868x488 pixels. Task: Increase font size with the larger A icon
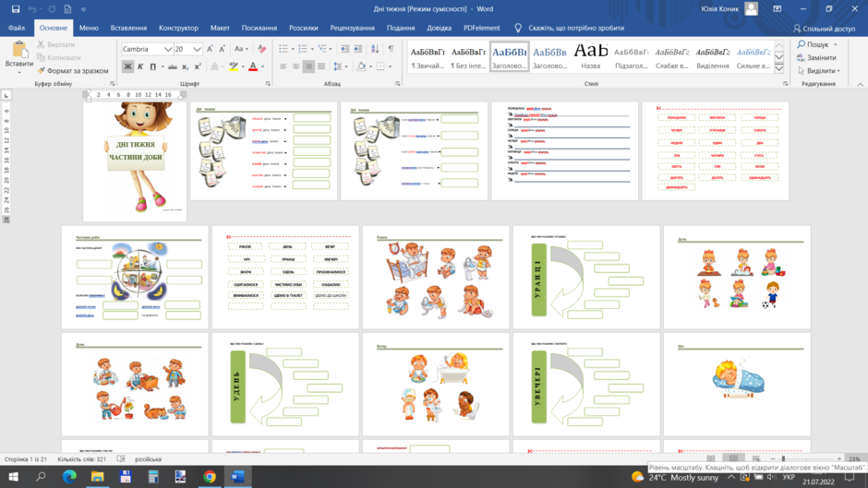click(x=210, y=49)
